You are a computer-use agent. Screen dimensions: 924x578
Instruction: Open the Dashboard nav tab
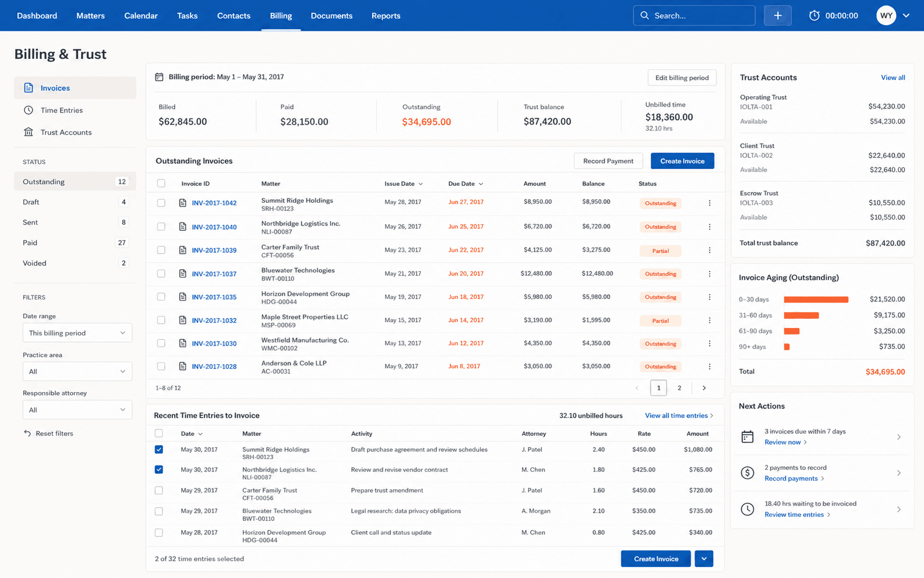click(37, 16)
